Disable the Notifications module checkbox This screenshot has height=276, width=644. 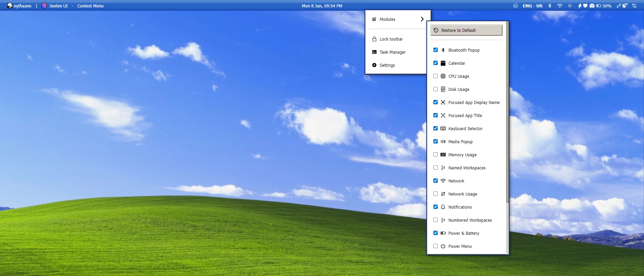coord(435,207)
